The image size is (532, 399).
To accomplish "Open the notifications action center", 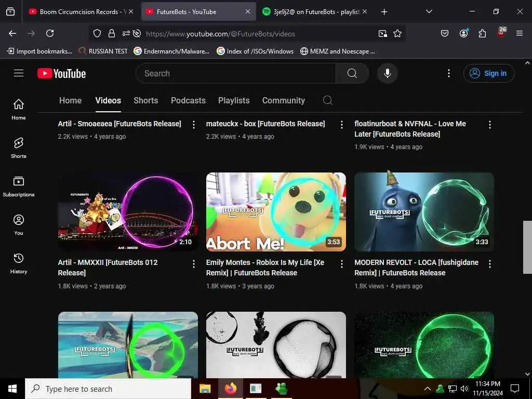I will coord(515,389).
